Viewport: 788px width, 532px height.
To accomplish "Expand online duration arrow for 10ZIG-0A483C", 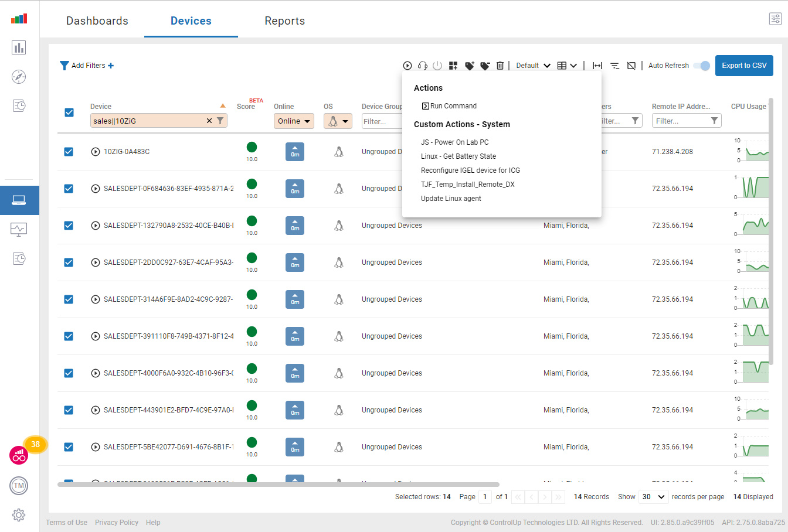I will [x=295, y=152].
